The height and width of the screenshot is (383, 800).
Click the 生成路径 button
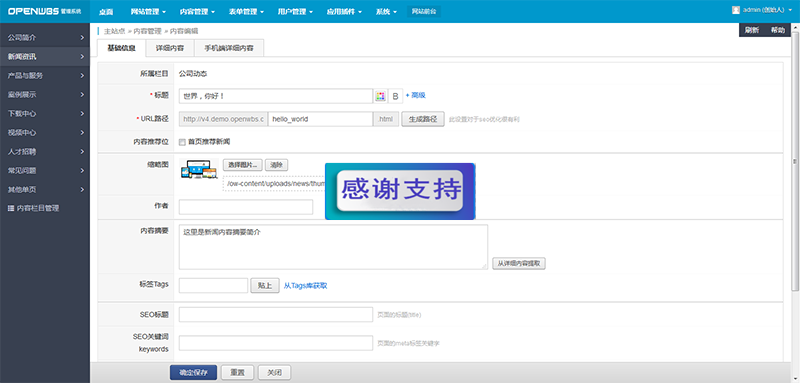pyautogui.click(x=423, y=119)
